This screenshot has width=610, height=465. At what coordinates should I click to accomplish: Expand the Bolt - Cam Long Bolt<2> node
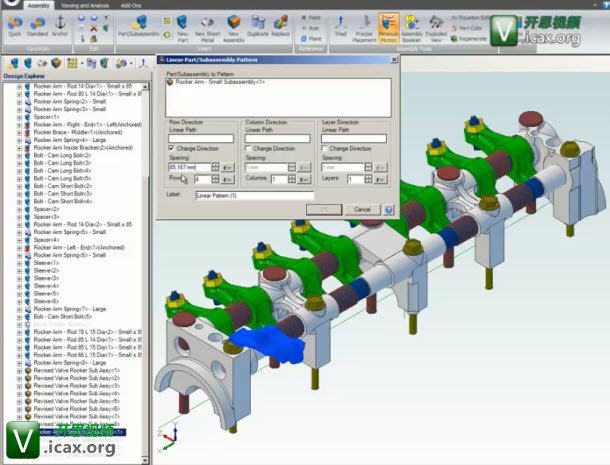click(19, 156)
